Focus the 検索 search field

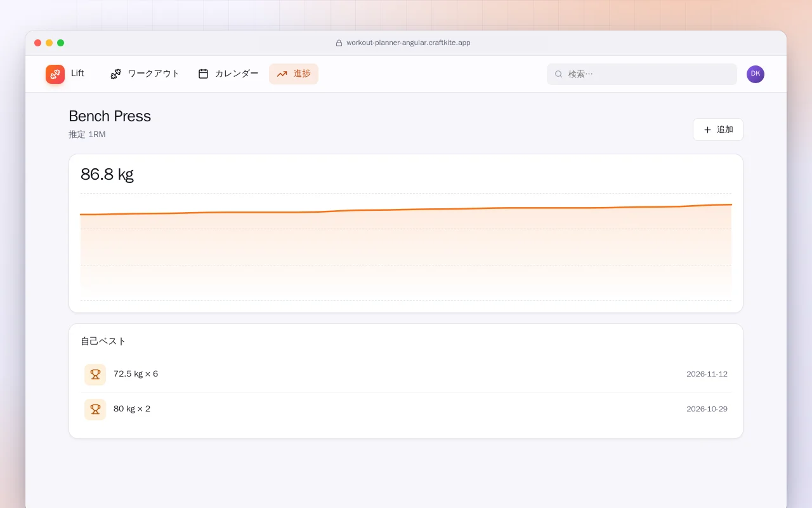coord(642,74)
